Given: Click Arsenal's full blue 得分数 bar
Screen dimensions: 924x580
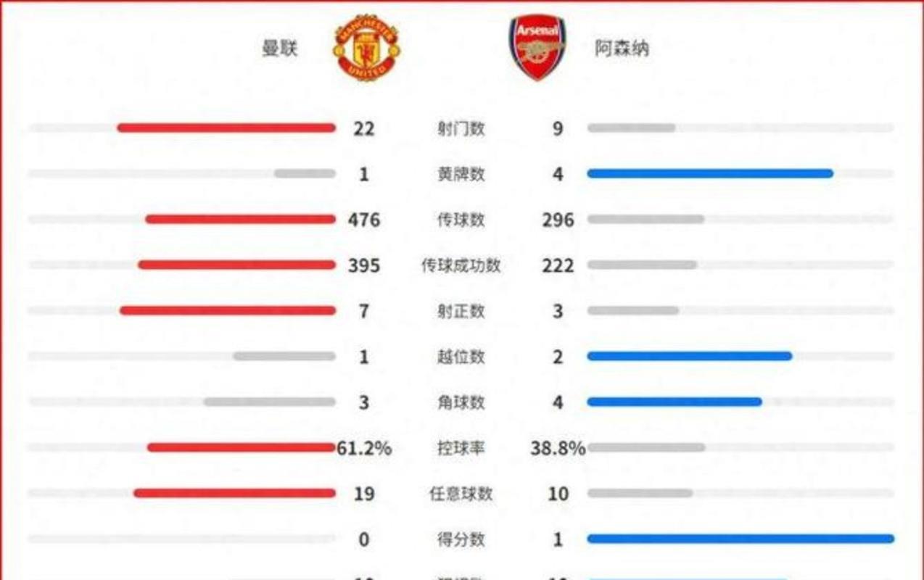Looking at the screenshot, I should [x=741, y=539].
